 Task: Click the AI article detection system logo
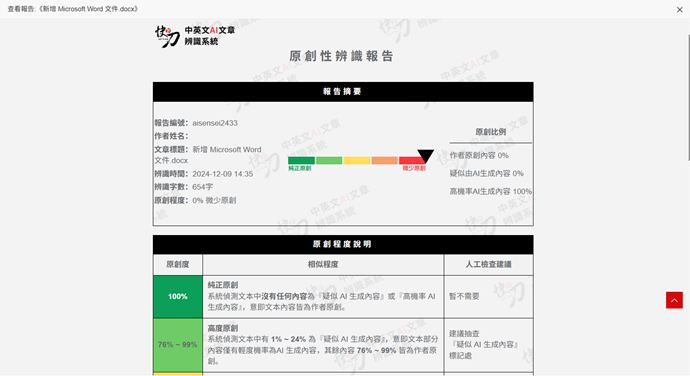click(x=195, y=36)
